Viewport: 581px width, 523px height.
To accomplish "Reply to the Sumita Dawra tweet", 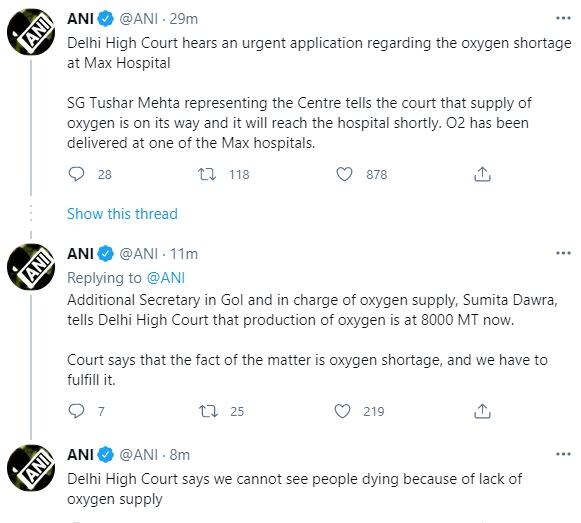I will 76,411.
